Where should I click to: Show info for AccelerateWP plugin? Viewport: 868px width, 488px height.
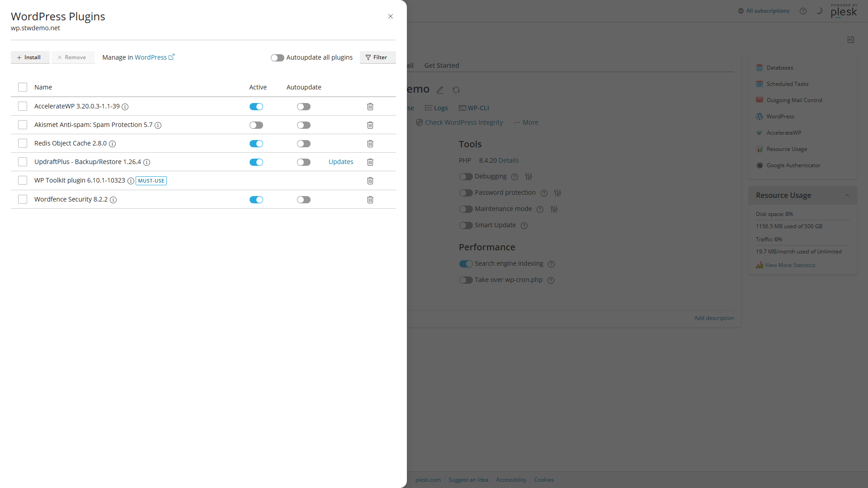click(x=125, y=107)
